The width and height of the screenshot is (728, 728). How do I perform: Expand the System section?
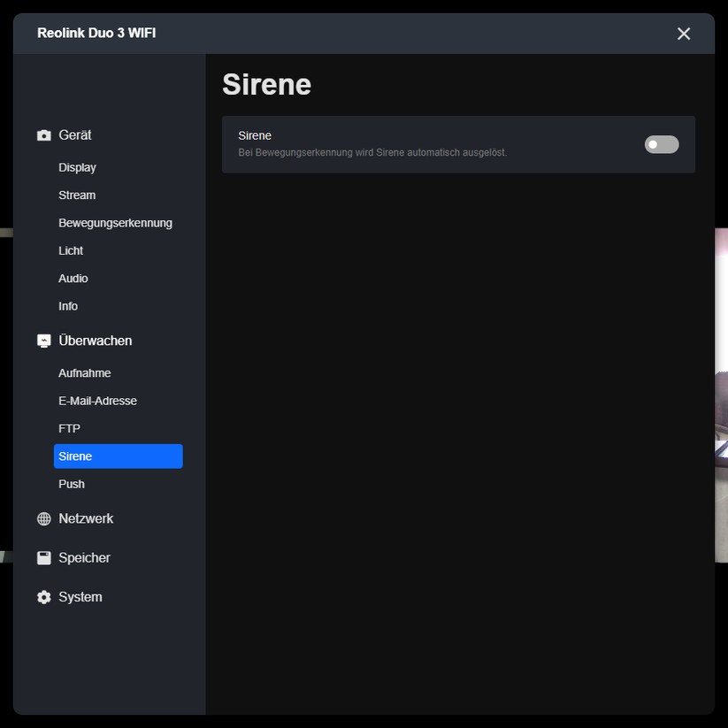coord(80,597)
